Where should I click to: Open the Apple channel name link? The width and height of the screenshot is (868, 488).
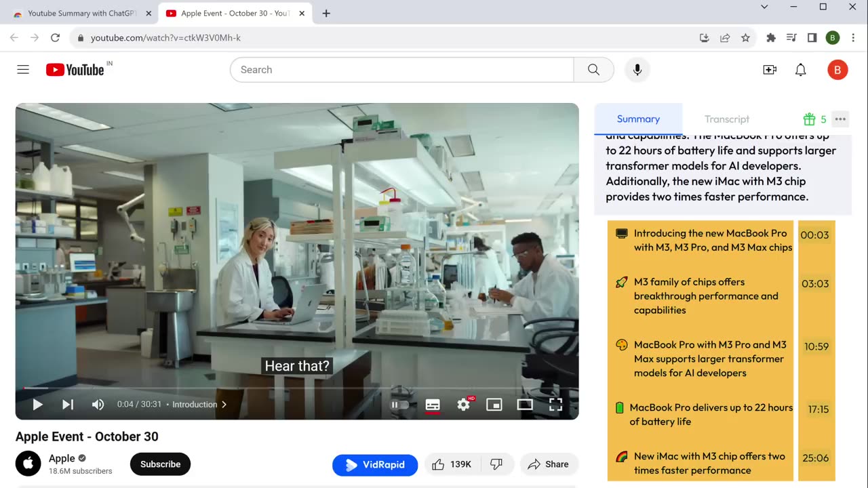62,458
